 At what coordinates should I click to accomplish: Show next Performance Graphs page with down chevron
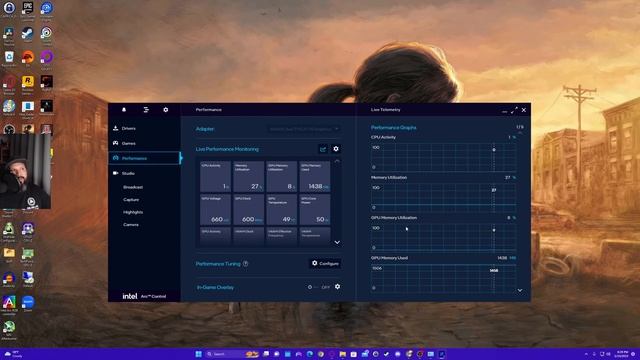tap(520, 290)
